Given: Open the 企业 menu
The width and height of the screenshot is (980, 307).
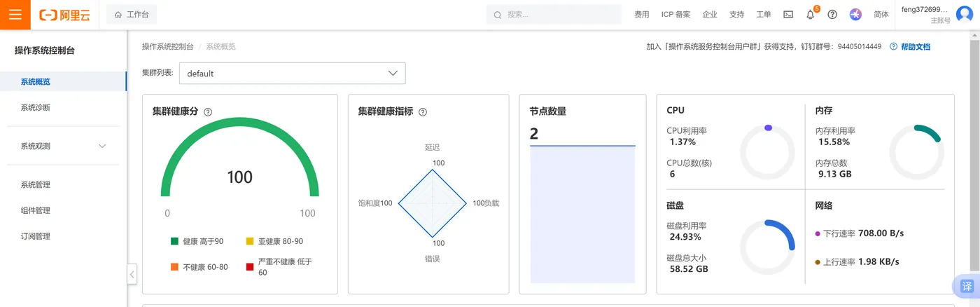Looking at the screenshot, I should pyautogui.click(x=710, y=14).
